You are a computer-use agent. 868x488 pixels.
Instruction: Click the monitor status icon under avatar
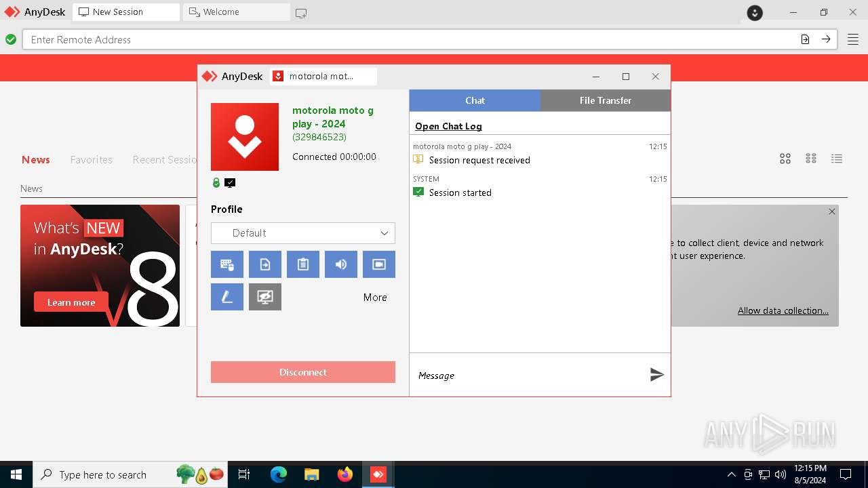pyautogui.click(x=230, y=183)
